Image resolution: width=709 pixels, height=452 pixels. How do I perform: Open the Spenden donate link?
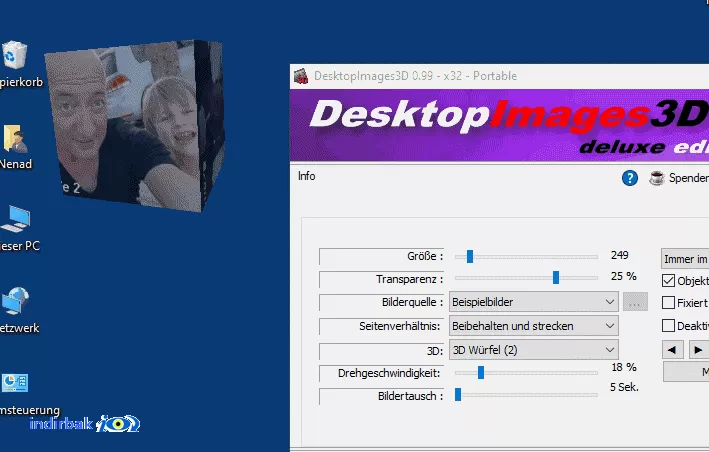click(689, 178)
